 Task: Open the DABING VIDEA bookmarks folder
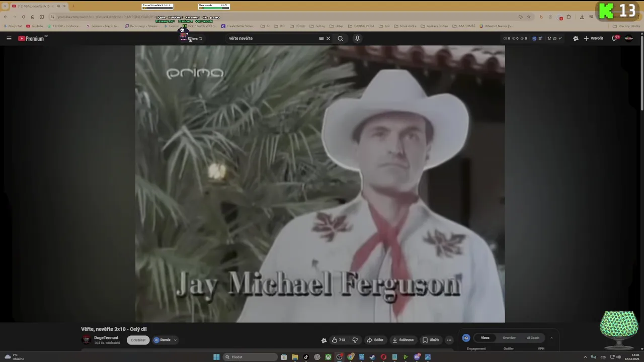point(362,26)
